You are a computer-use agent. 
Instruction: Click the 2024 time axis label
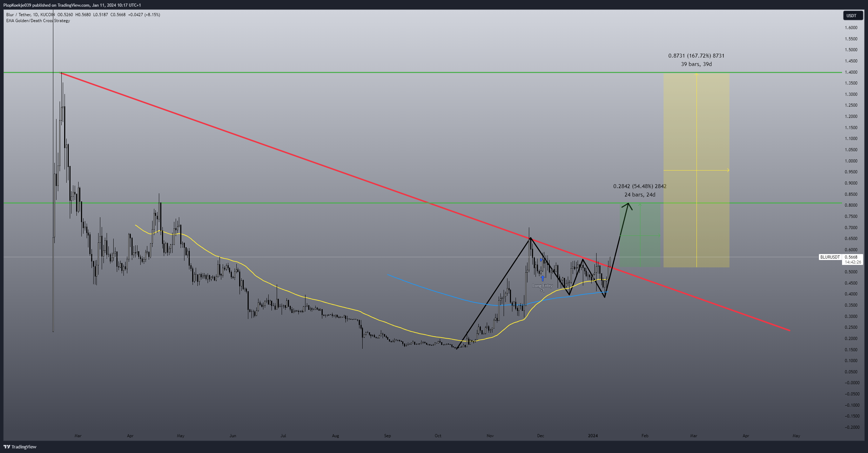click(593, 436)
